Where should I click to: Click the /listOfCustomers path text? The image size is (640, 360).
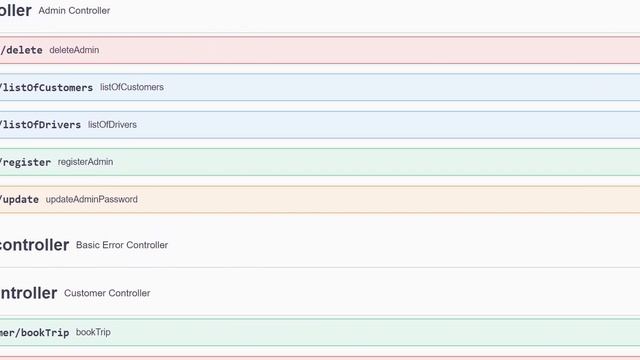coord(47,88)
